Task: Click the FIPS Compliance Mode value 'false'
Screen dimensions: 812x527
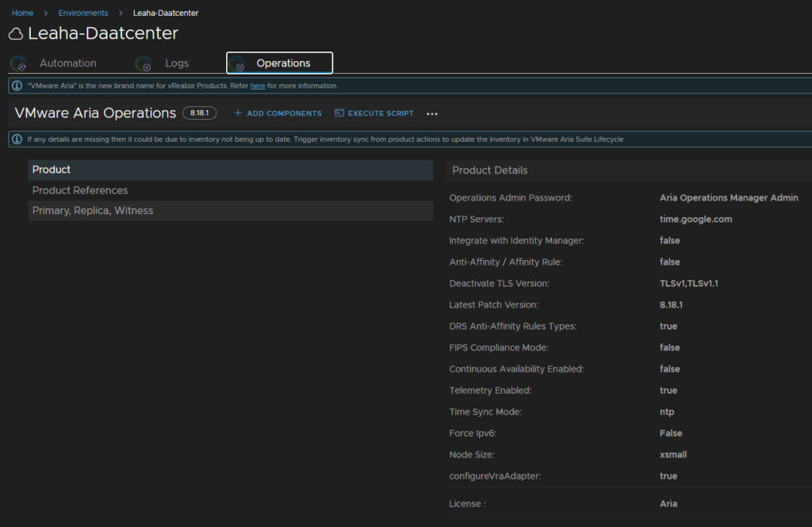Action: [670, 348]
